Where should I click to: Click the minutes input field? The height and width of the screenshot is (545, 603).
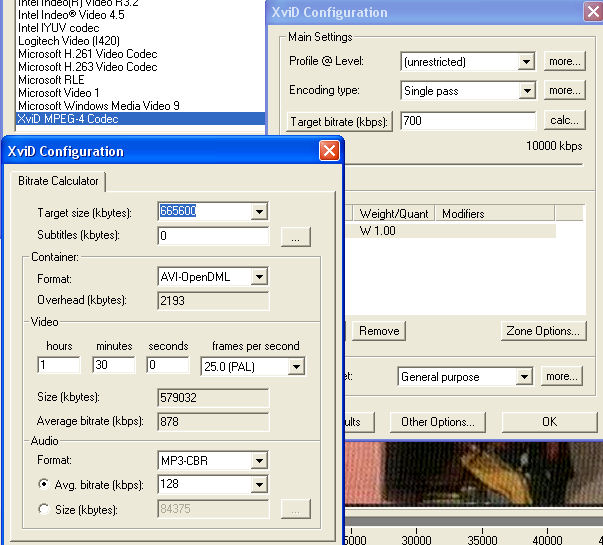[114, 365]
